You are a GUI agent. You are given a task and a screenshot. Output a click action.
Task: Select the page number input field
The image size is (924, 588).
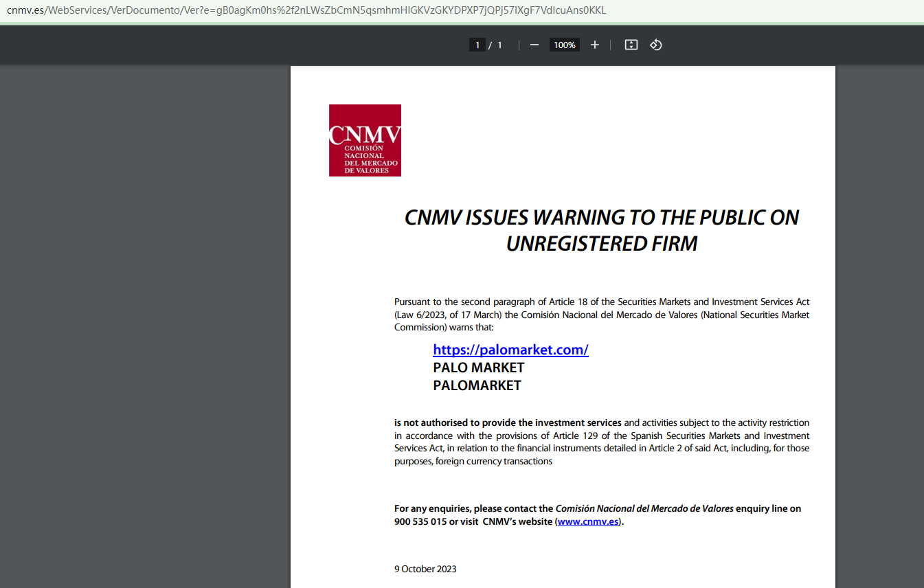tap(477, 45)
